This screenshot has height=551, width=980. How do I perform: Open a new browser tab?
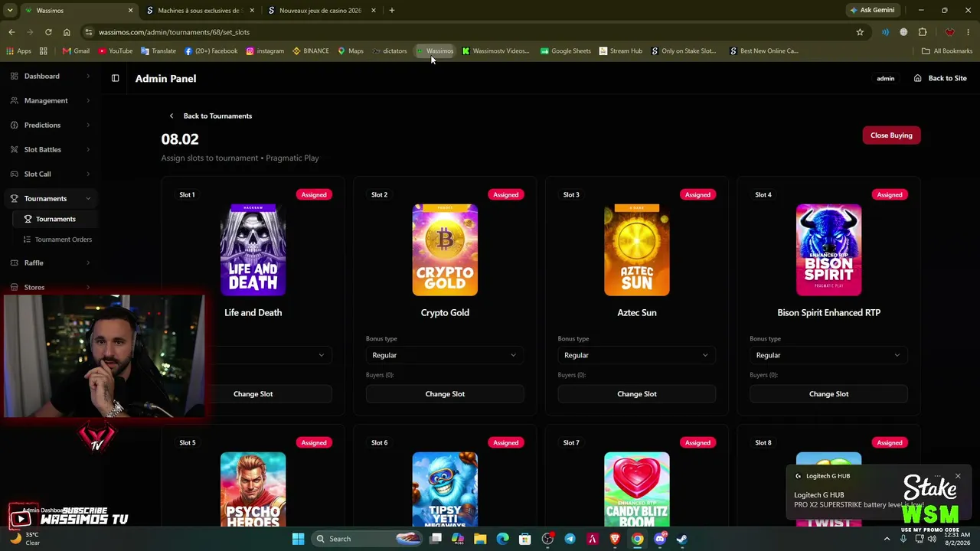391,11
